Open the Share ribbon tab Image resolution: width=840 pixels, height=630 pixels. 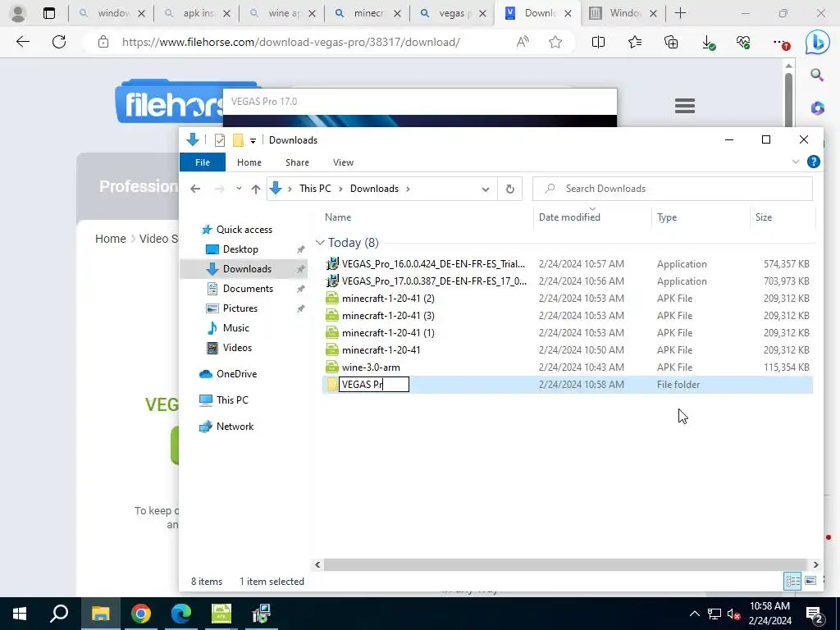tap(297, 162)
